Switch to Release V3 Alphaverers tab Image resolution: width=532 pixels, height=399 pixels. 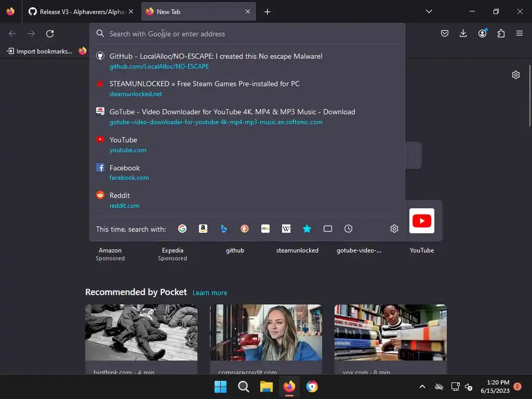81,12
